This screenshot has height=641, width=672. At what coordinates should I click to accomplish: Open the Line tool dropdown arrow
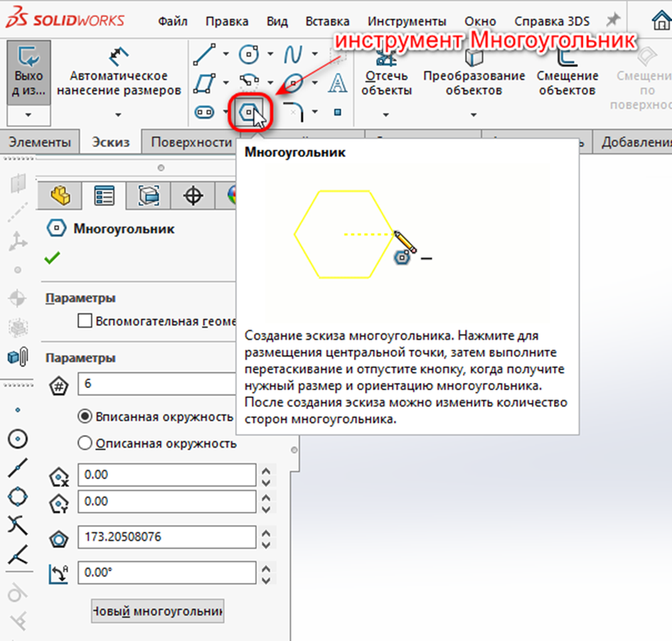click(226, 54)
